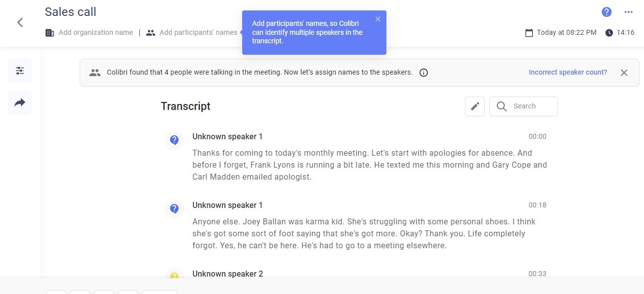Assign a name via Unknown speaker 1 avatar
Viewport: 644px width, 294px height.
pos(174,140)
